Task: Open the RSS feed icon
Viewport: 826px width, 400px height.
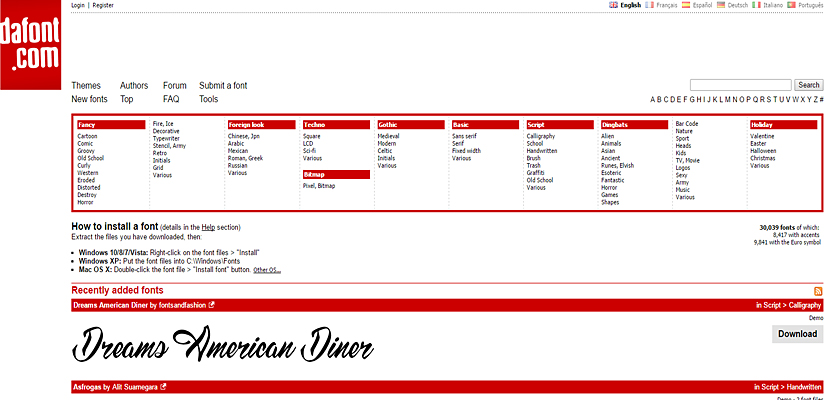Action: (x=818, y=291)
